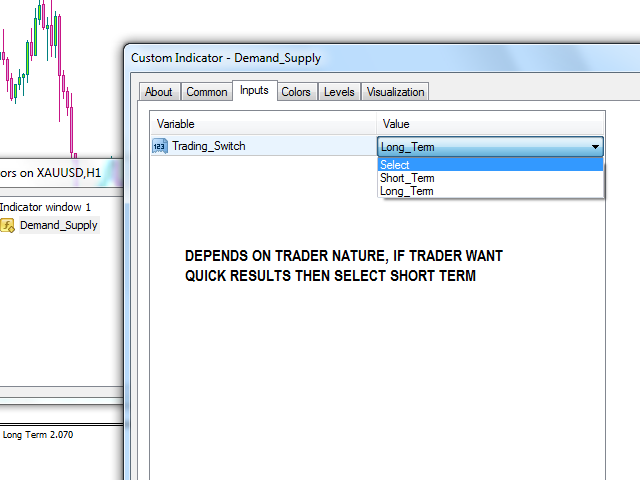
Task: Go to the Colors tab
Action: (296, 92)
